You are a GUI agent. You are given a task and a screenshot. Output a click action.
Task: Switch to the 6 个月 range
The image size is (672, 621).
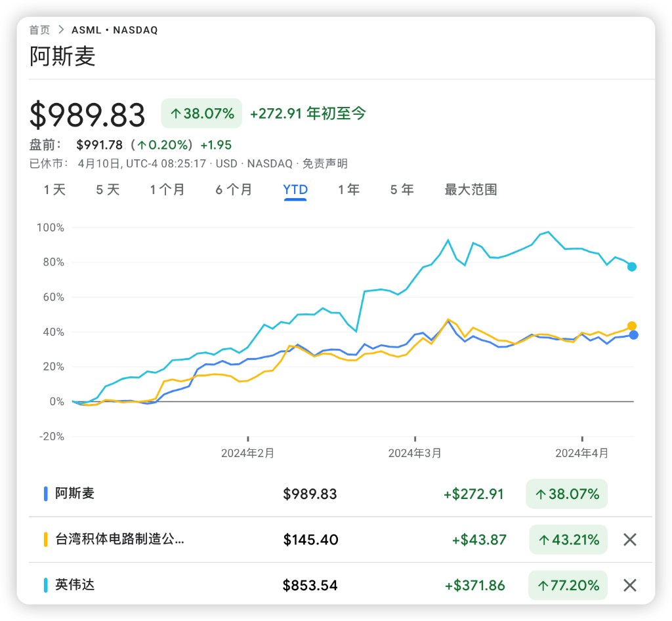click(234, 190)
